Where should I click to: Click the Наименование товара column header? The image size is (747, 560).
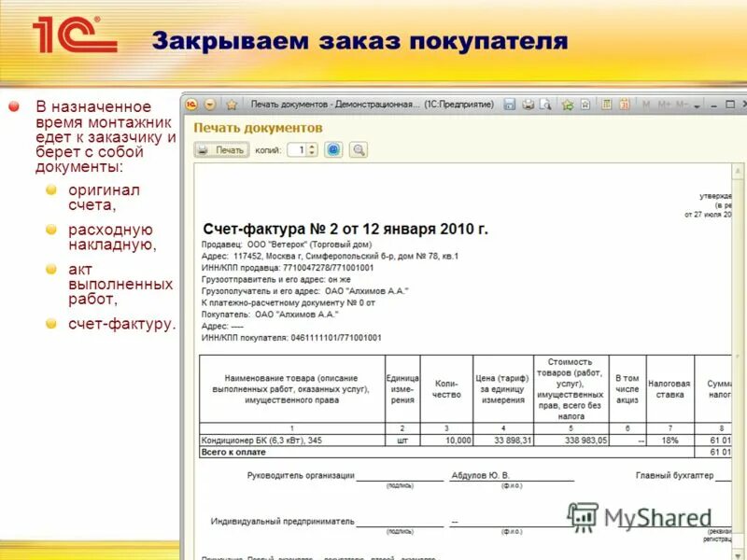pyautogui.click(x=291, y=389)
